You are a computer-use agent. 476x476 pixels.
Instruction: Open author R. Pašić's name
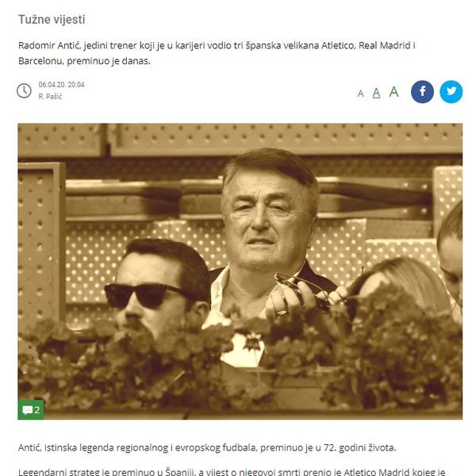click(50, 97)
